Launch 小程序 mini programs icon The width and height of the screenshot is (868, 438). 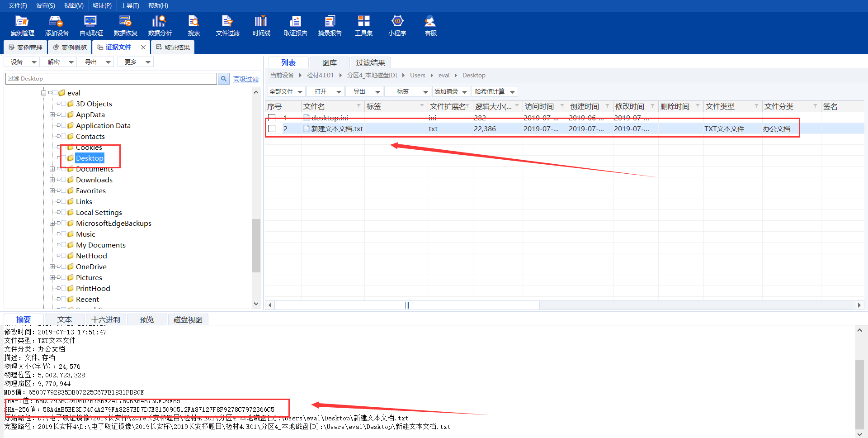point(397,26)
